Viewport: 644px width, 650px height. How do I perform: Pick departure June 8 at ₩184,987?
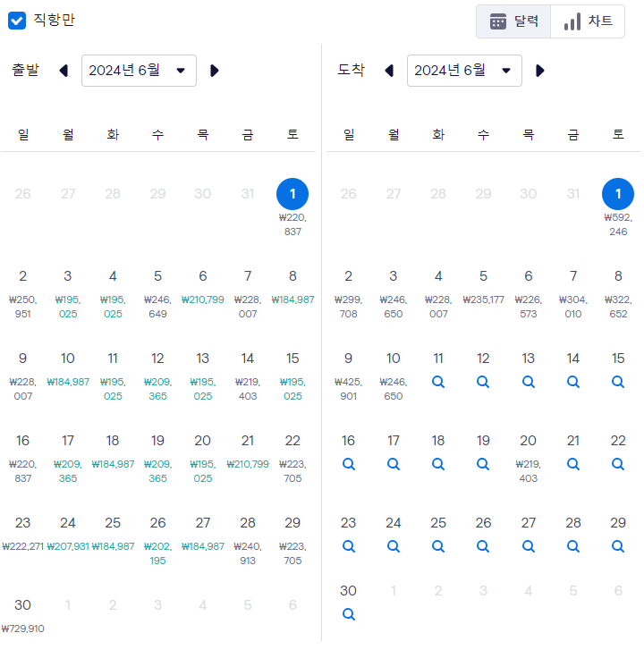click(292, 287)
